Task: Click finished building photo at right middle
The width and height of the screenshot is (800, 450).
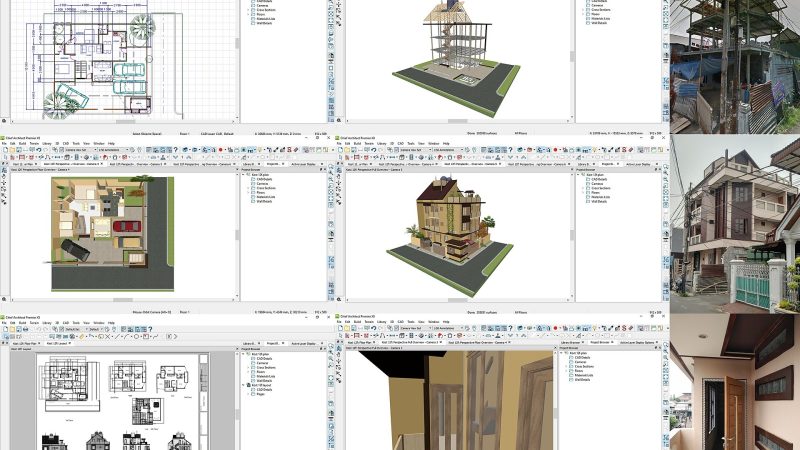Action: (x=735, y=223)
